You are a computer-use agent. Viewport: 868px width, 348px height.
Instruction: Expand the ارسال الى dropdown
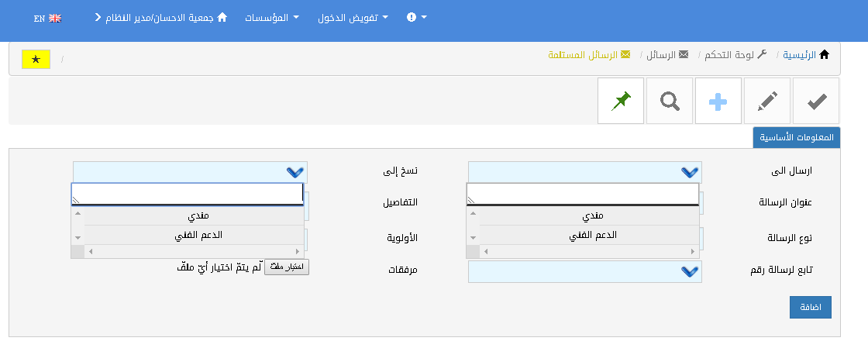click(585, 172)
